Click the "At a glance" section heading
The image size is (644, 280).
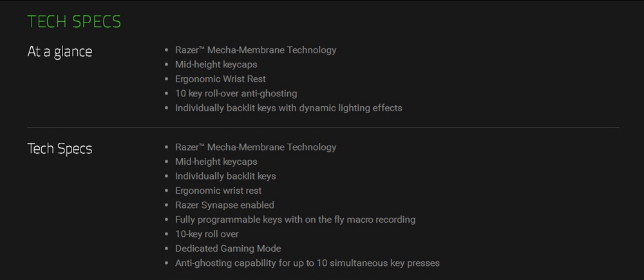pos(60,51)
